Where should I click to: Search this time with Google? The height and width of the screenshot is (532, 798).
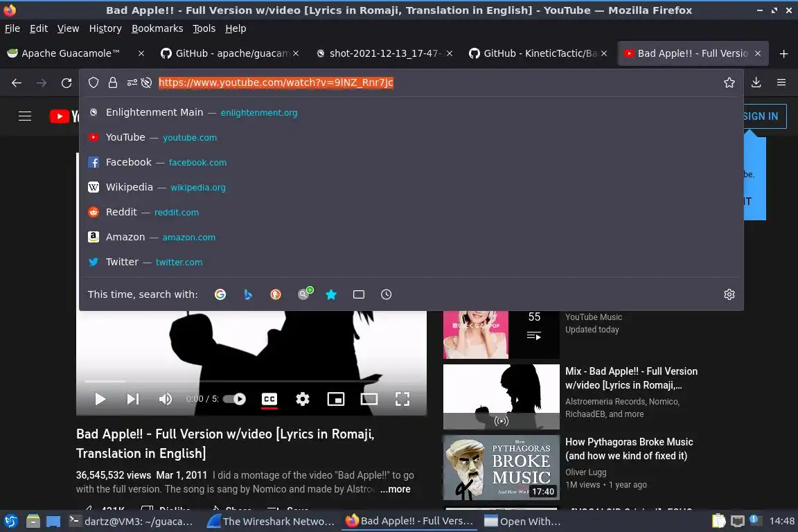click(220, 294)
